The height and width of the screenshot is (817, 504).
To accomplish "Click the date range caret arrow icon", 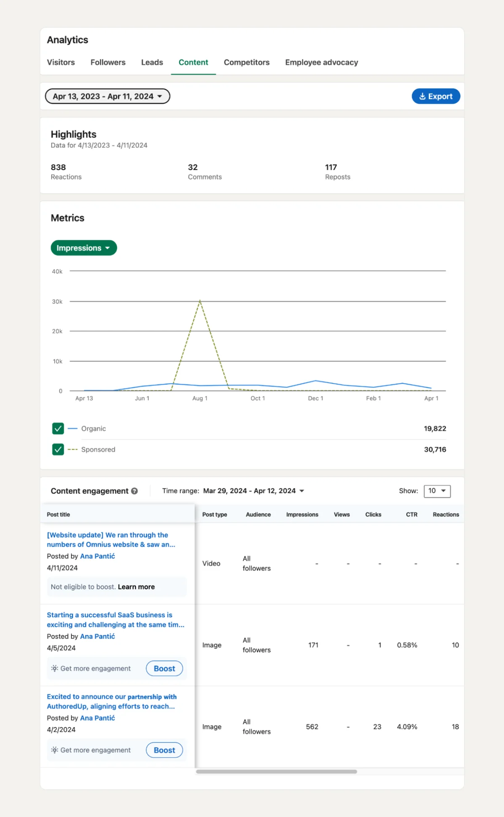I will coord(160,97).
